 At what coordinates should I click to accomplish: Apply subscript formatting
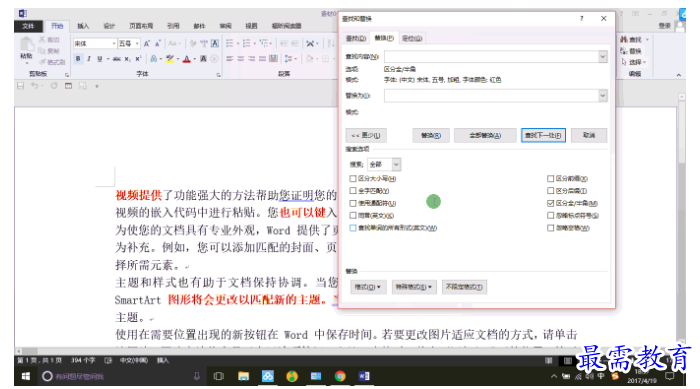coord(127,59)
